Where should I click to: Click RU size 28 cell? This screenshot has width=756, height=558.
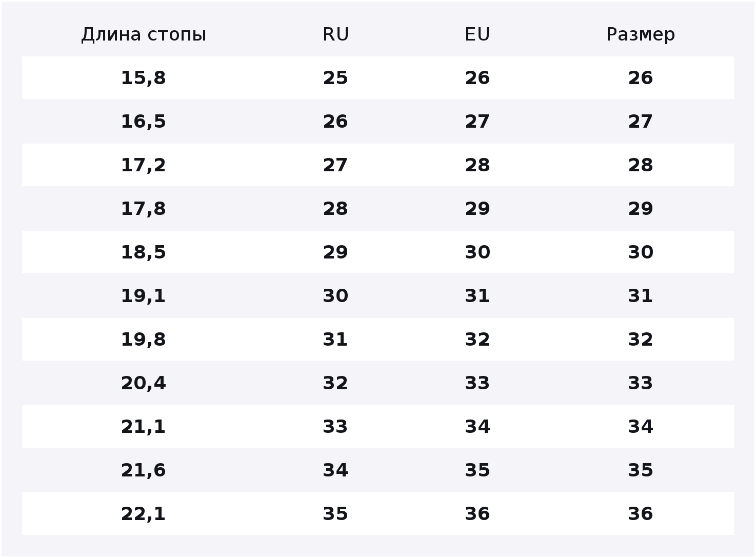coord(335,209)
